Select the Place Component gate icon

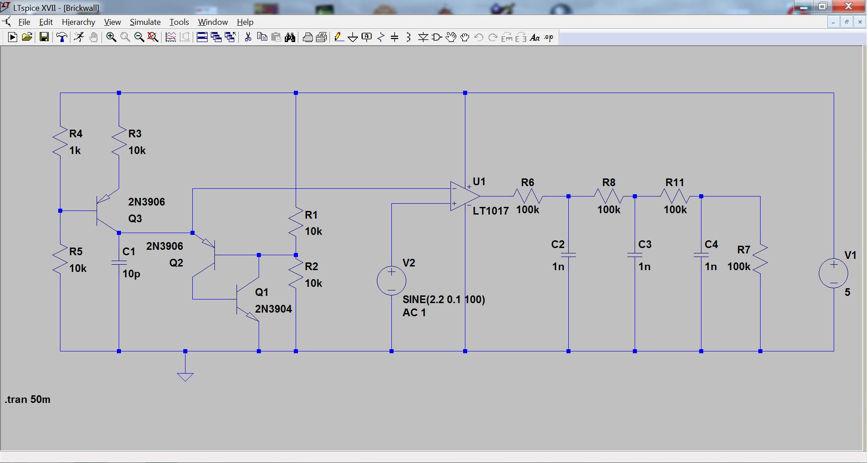point(437,37)
